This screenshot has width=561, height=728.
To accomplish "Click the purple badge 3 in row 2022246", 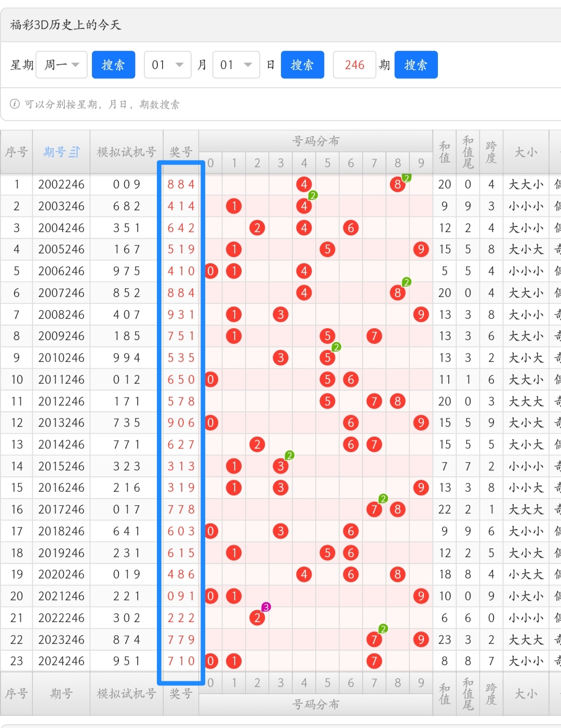I will [266, 607].
